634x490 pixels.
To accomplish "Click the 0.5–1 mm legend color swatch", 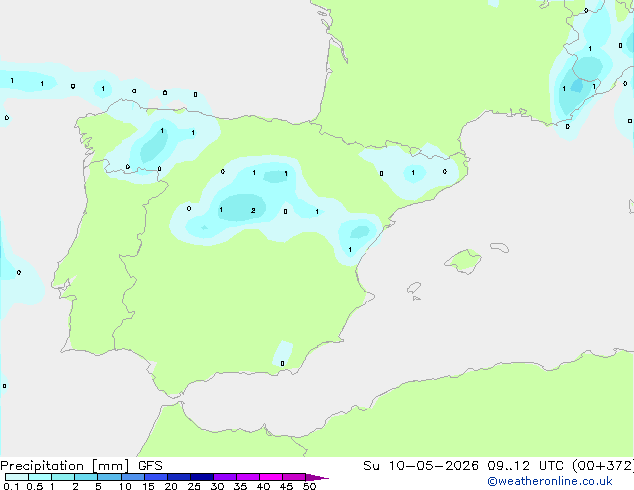I will pos(40,477).
